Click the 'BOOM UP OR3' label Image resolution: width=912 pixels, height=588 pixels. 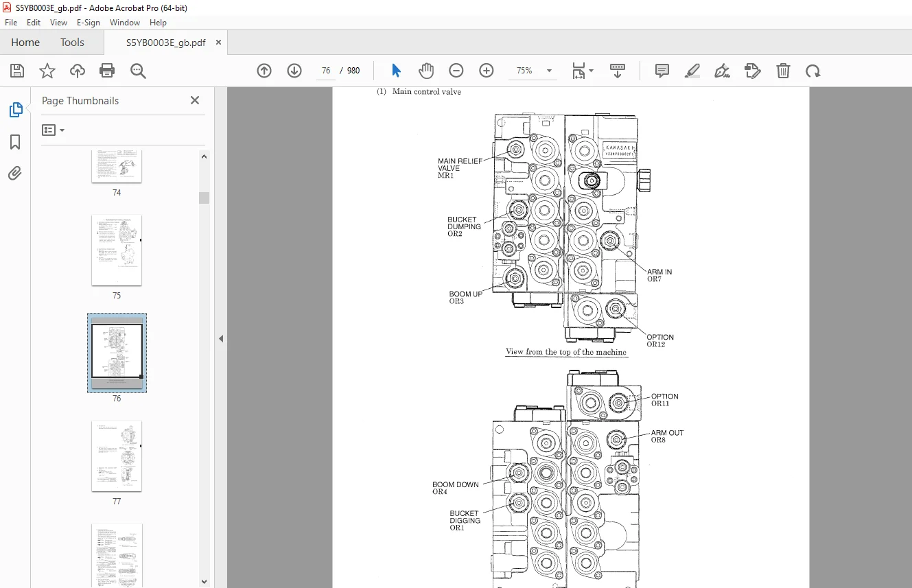click(x=465, y=297)
